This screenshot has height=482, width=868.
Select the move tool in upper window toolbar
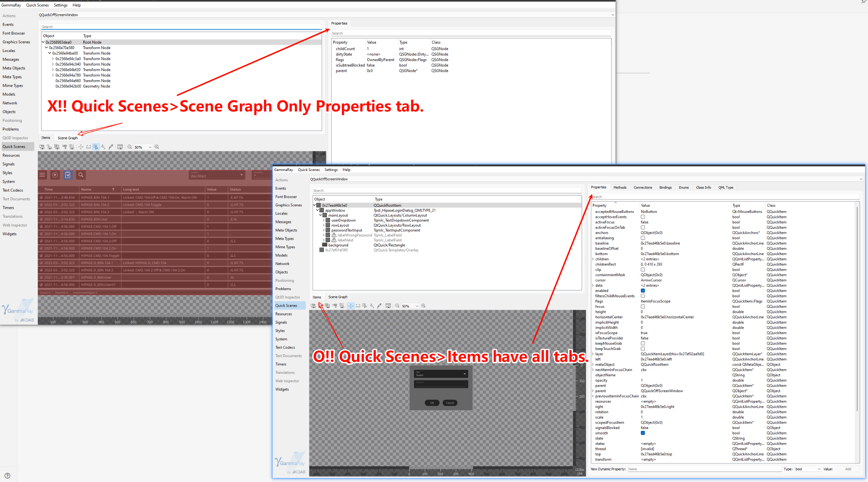tap(81, 147)
